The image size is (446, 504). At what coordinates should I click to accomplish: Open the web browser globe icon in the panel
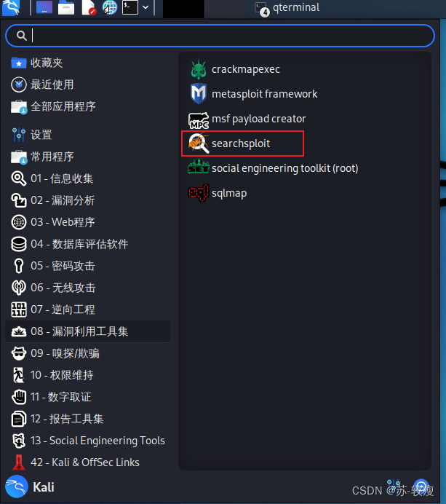click(x=109, y=7)
